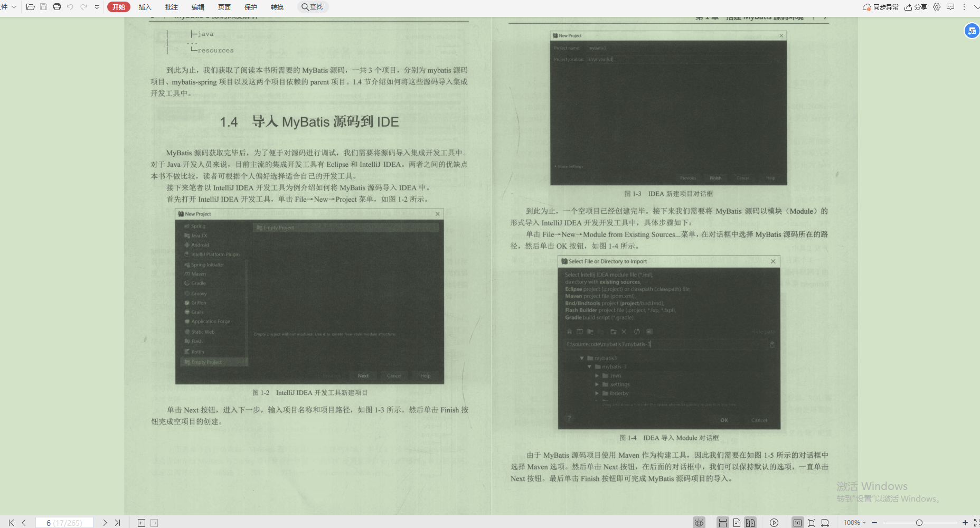Open the 转换 tab
This screenshot has height=528, width=980.
tap(277, 7)
